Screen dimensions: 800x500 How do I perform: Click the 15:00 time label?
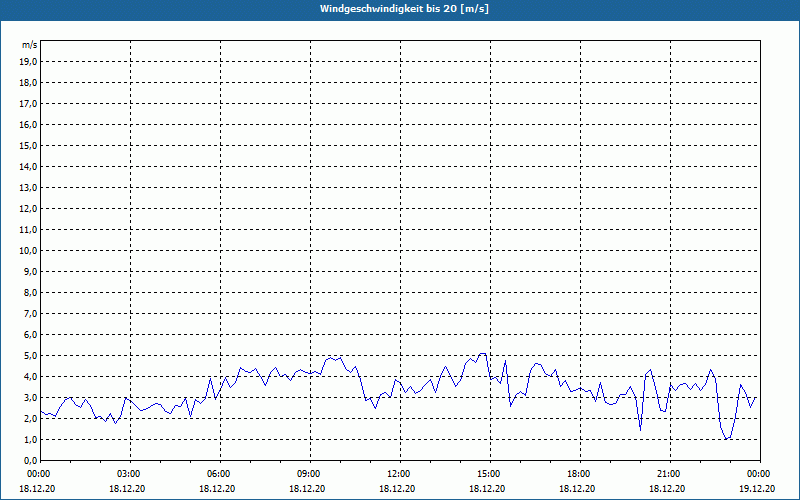point(489,474)
